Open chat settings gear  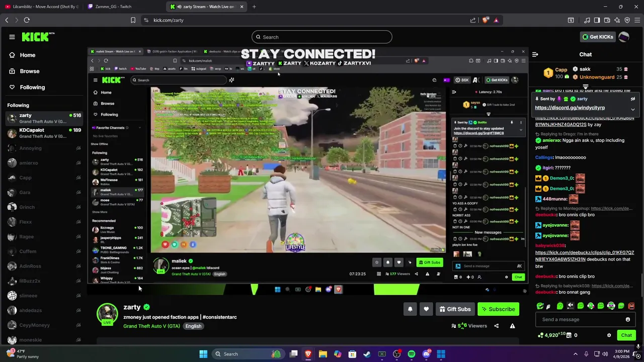click(x=609, y=335)
